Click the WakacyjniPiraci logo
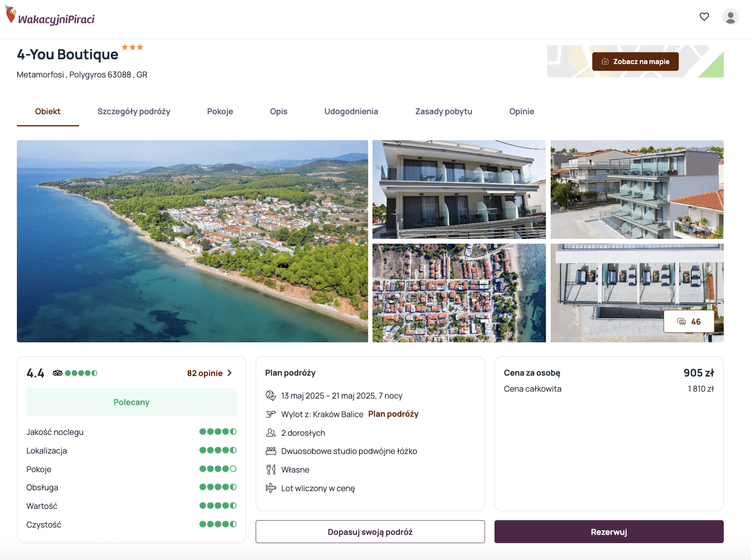Viewport: 751px width, 560px height. click(x=49, y=16)
